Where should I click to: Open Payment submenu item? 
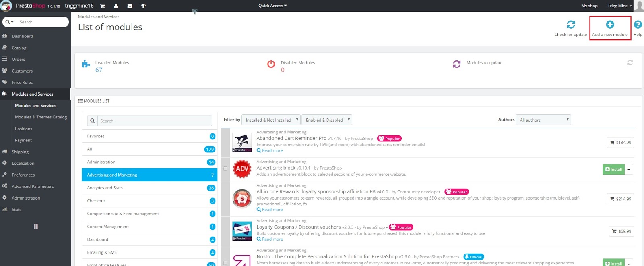tap(23, 140)
